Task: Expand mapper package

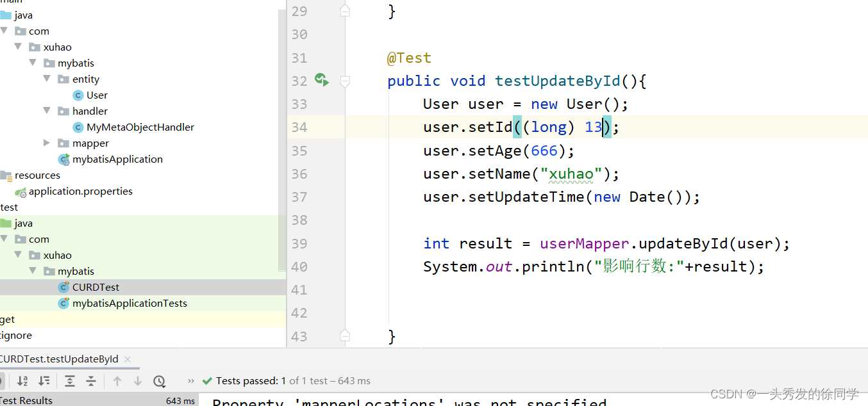Action: coord(47,143)
